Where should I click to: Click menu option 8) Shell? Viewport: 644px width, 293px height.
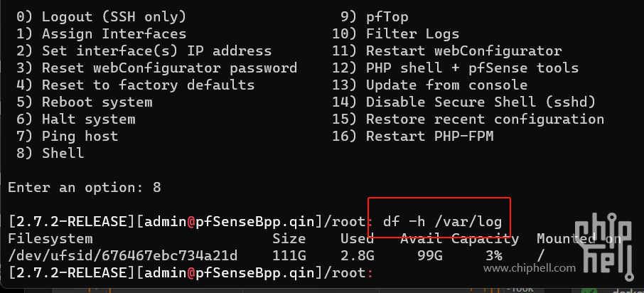click(50, 154)
